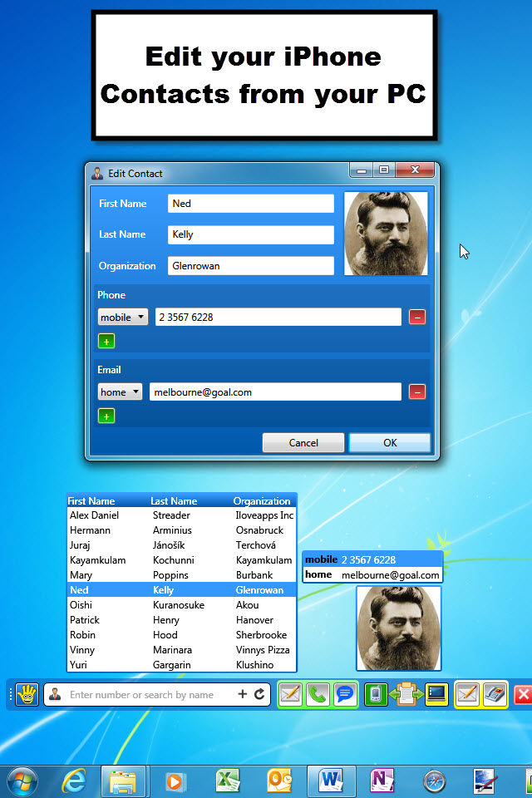The height and width of the screenshot is (798, 532).
Task: Select Yuri in contact list
Action: click(182, 665)
